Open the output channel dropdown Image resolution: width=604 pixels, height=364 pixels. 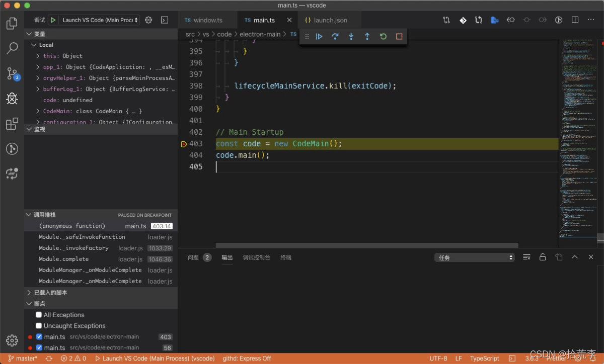click(475, 257)
